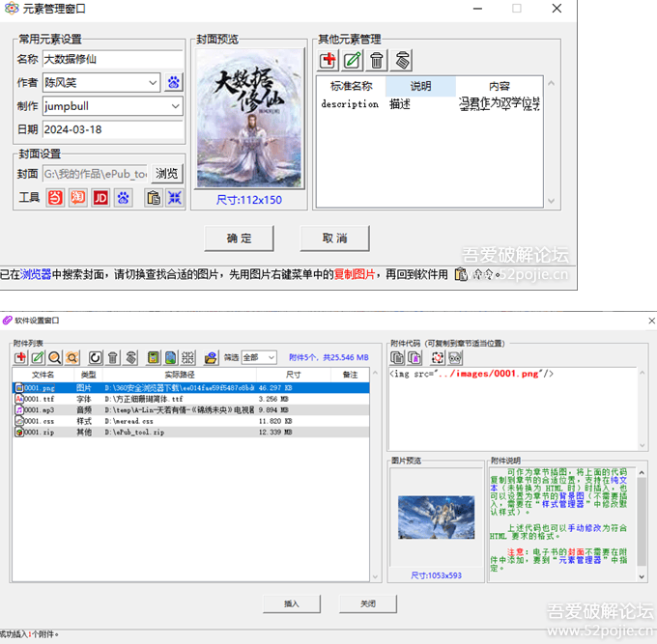Viewport: 657px width, 644px height.
Task: Click the 浏览 browse button for the cover
Action: coord(167,174)
